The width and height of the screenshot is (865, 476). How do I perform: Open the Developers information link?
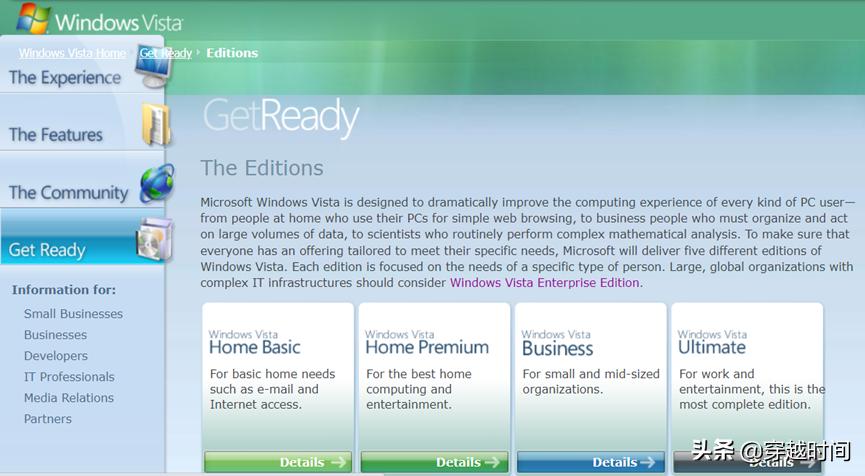(56, 356)
